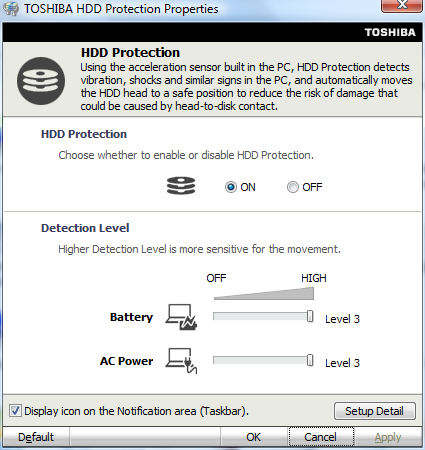This screenshot has width=425, height=450.
Task: Click the TOSHIBA logo in black banner
Action: [390, 32]
